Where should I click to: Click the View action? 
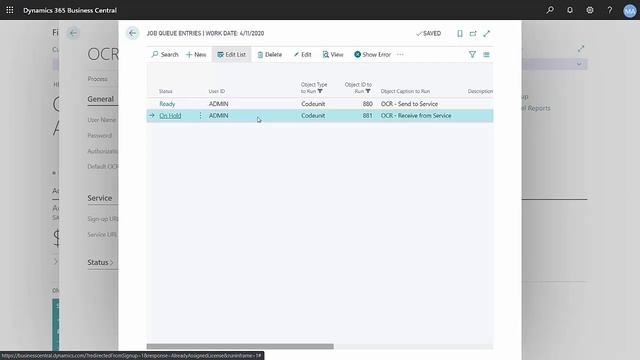pyautogui.click(x=333, y=54)
